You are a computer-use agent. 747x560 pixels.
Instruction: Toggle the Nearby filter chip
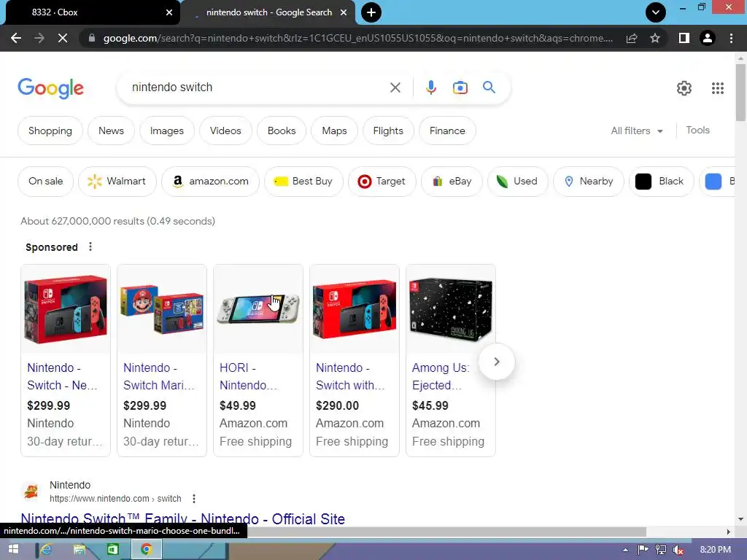(x=589, y=181)
